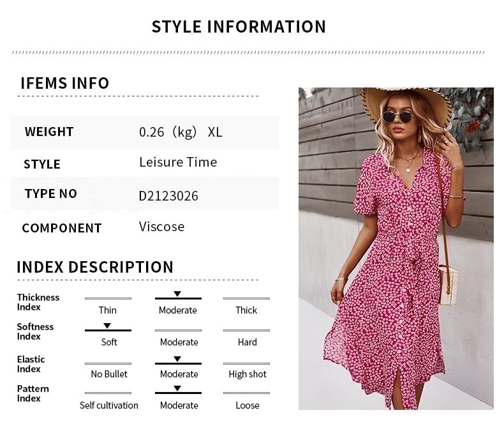Click the Elastic Index Moderate marker triangle
The image size is (504, 424).
coord(177,360)
